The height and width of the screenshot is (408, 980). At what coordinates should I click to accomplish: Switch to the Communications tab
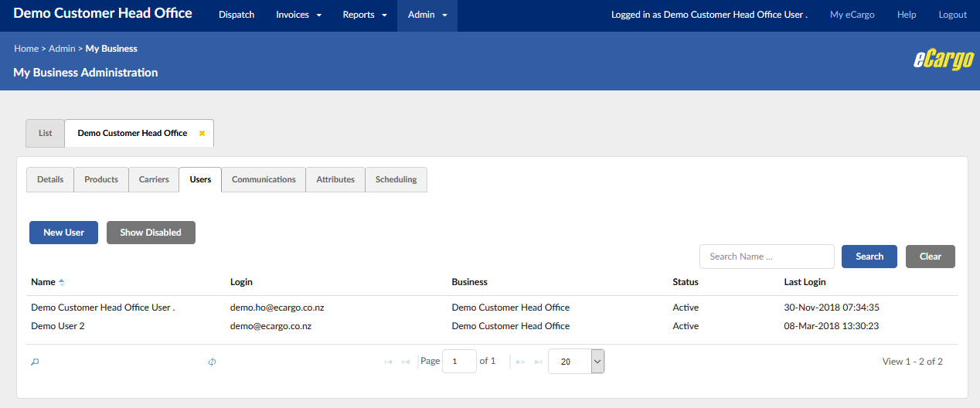[x=264, y=179]
